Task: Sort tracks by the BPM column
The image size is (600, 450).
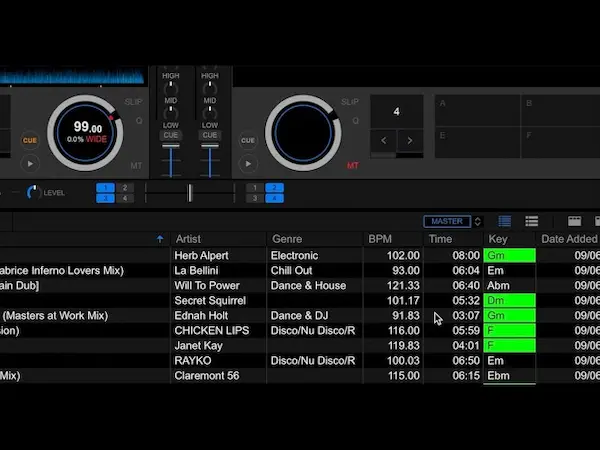Action: click(x=380, y=239)
